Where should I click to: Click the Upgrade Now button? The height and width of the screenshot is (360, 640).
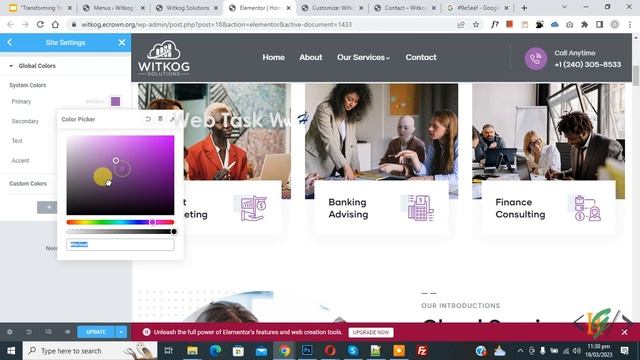coord(371,332)
